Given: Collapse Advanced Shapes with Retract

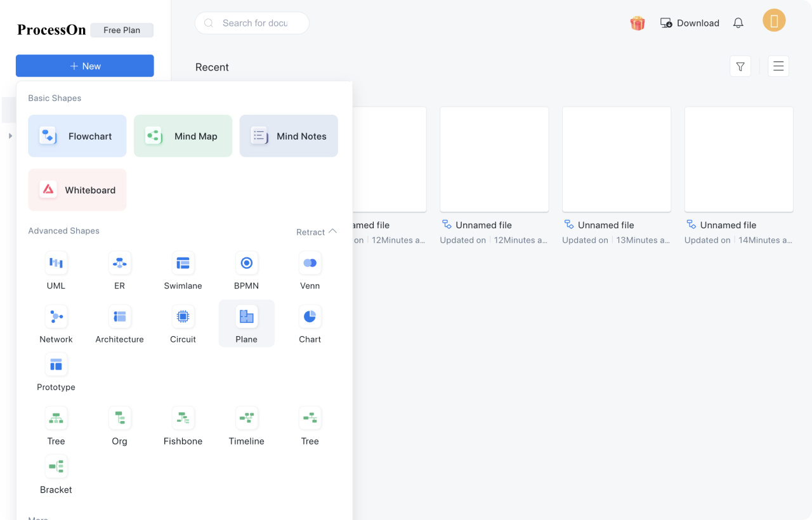Looking at the screenshot, I should click(317, 232).
